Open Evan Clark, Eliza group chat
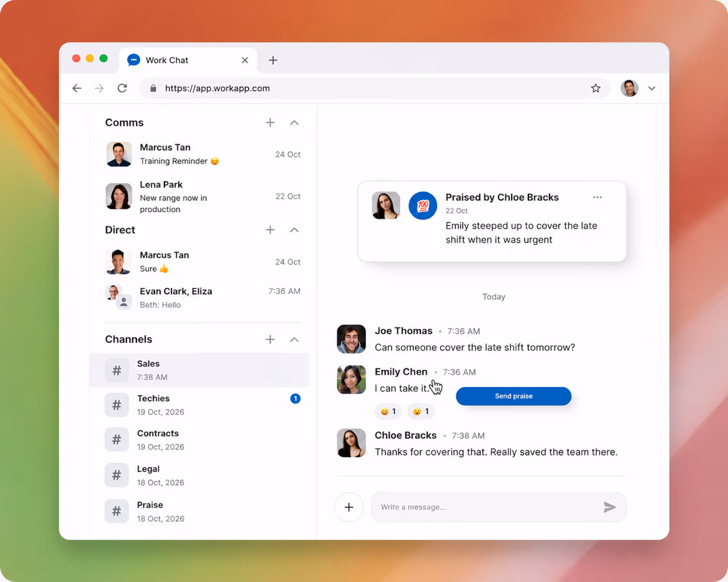Viewport: 728px width, 582px height. (x=203, y=298)
